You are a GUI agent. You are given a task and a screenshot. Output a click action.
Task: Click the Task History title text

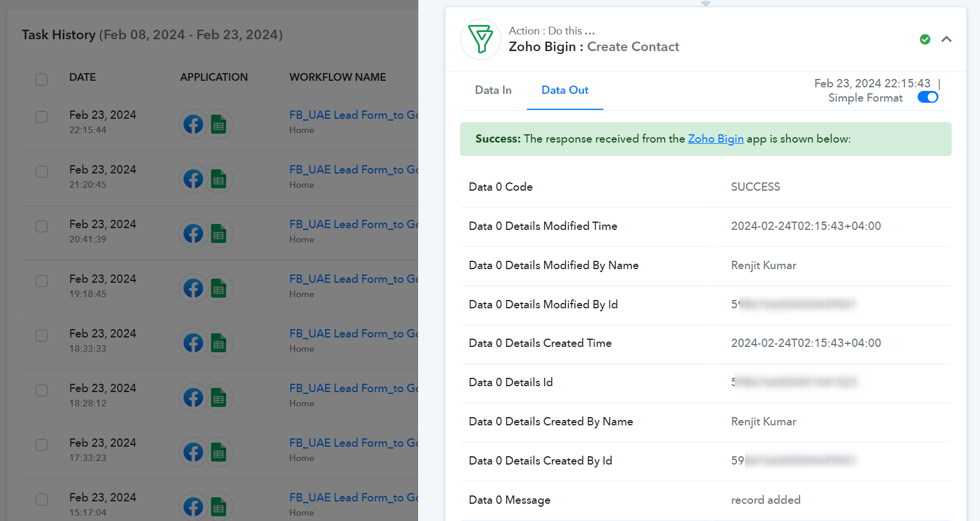tap(152, 35)
